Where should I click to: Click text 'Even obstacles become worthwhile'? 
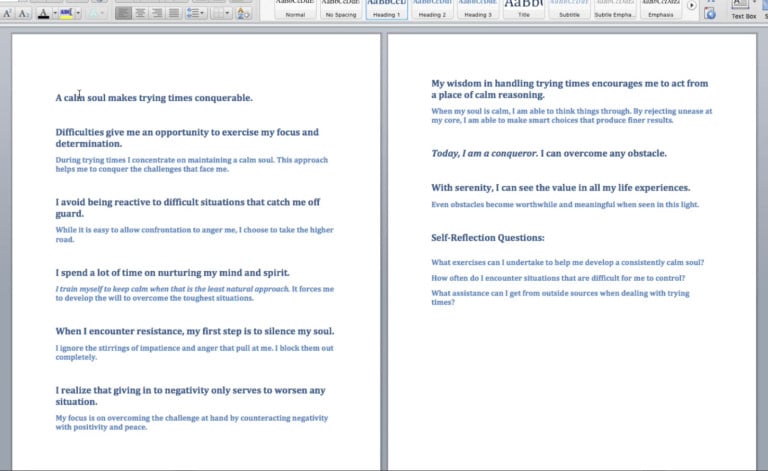click(x=565, y=205)
